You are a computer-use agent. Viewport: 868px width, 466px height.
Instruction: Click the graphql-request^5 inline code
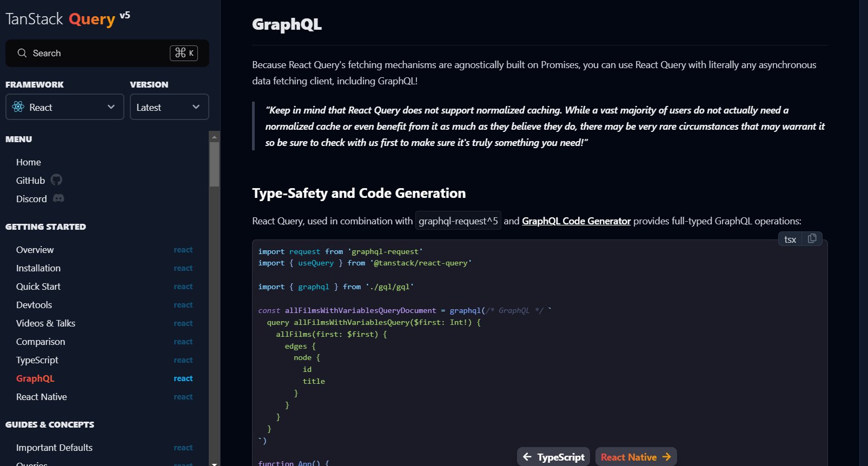pyautogui.click(x=458, y=221)
